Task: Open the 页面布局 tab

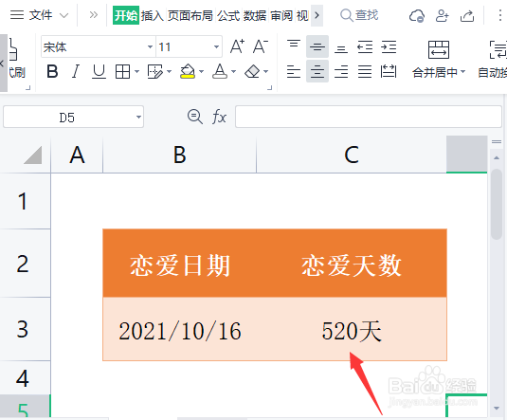Action: [x=190, y=15]
